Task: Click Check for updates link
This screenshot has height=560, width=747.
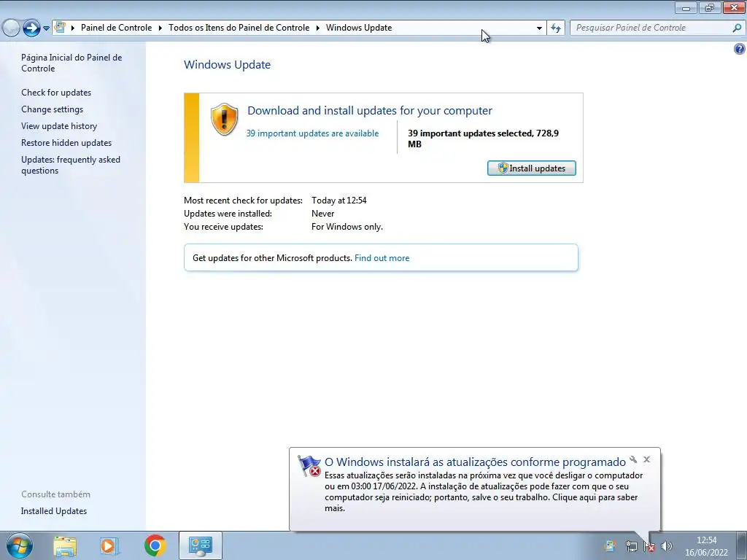Action: [56, 93]
